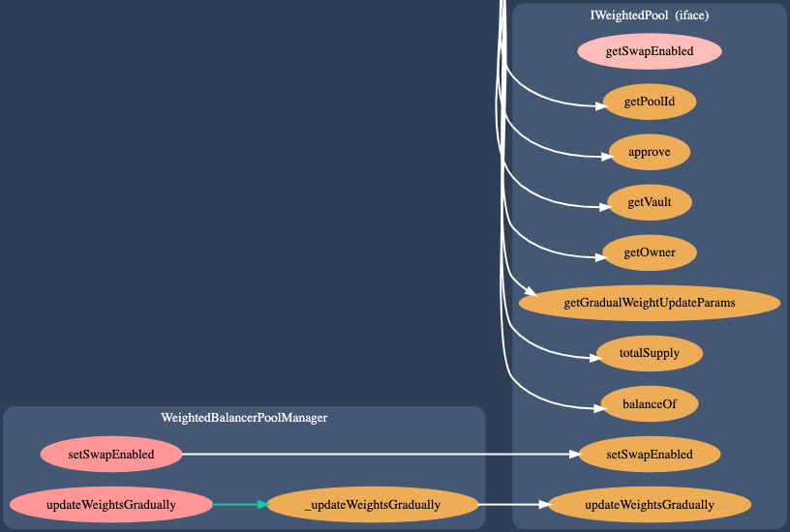Click the IWeightedPool (iface) cluster title
Screen dimensions: 790x532
pos(650,15)
